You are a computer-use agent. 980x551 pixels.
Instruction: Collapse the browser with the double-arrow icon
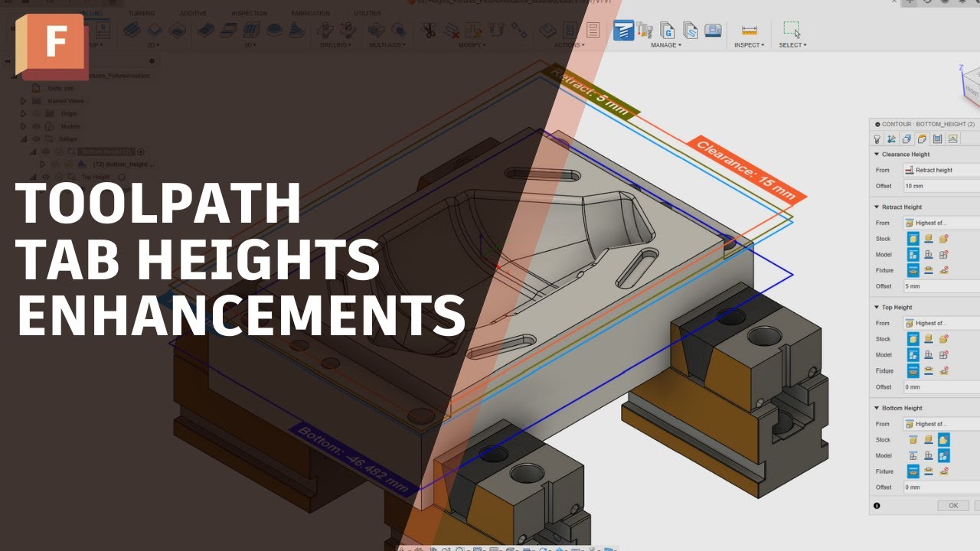tap(8, 61)
